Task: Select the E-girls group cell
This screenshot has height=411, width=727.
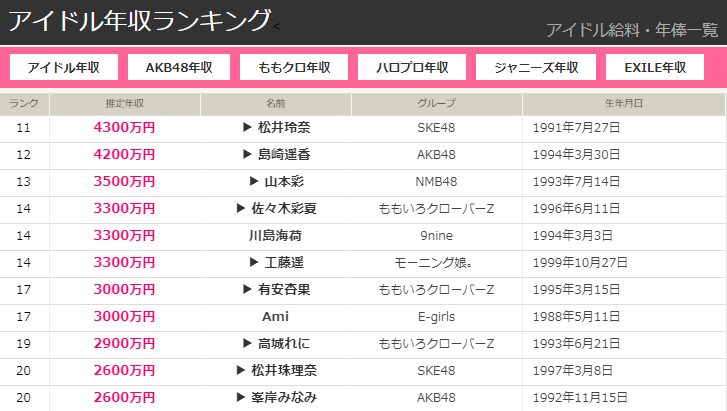Action: (x=436, y=317)
